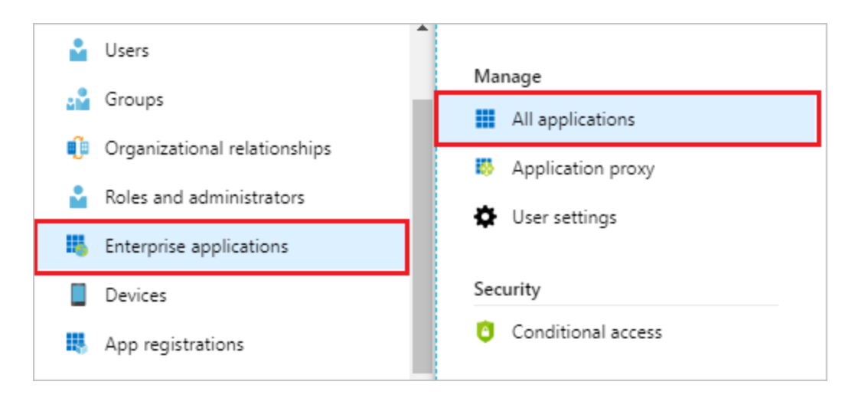This screenshot has width=868, height=398.
Task: Select Groups text in sidebar
Action: tap(134, 99)
